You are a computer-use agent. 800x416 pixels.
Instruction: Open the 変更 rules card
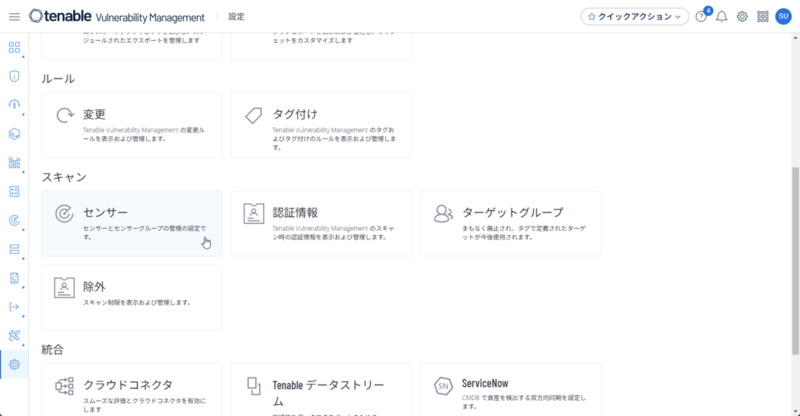[x=132, y=125]
